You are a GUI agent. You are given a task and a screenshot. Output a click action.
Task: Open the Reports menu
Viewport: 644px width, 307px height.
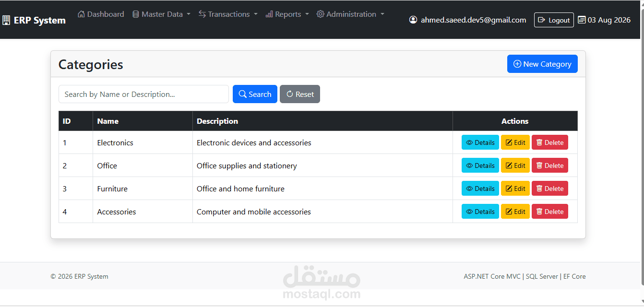pyautogui.click(x=287, y=14)
